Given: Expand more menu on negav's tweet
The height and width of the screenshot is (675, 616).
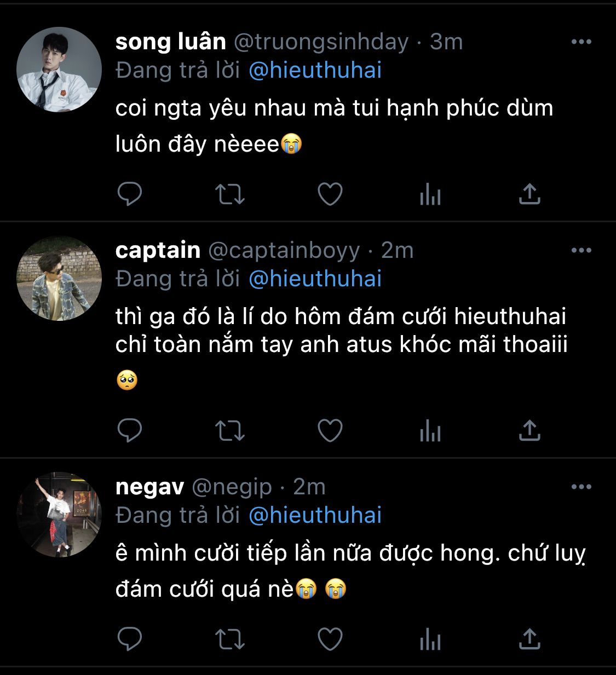Looking at the screenshot, I should tap(581, 487).
